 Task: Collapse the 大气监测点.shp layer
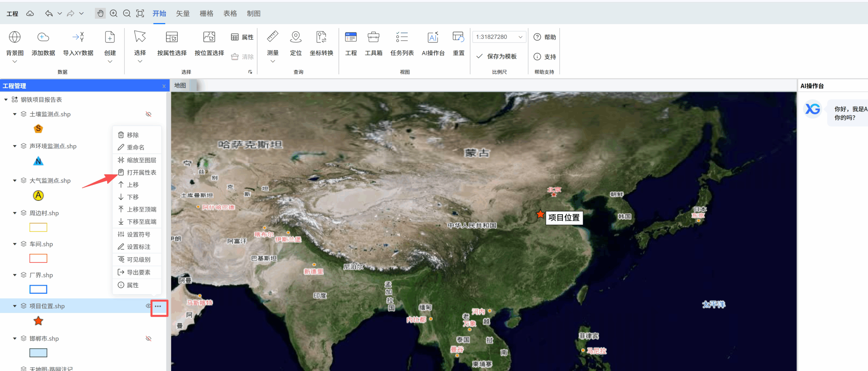[15, 181]
